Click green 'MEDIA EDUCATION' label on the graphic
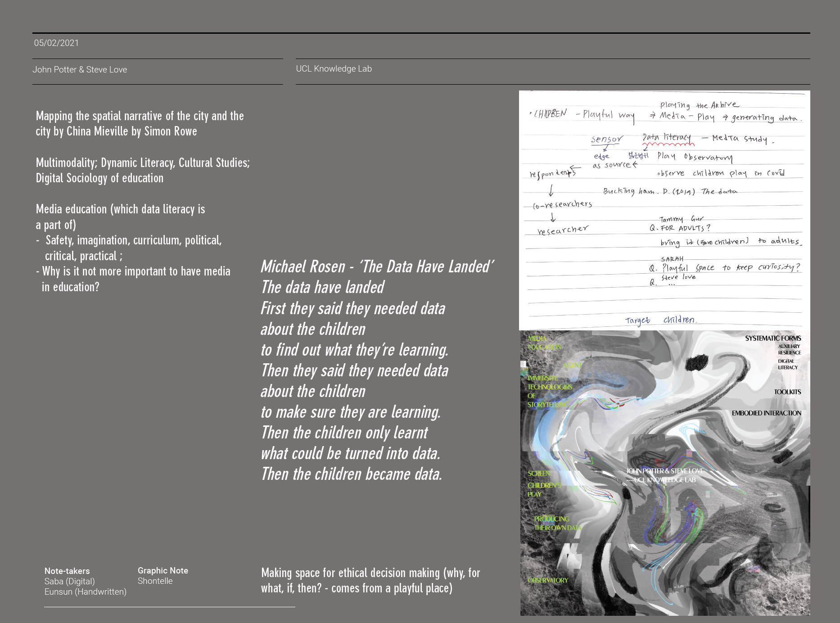 coord(544,343)
